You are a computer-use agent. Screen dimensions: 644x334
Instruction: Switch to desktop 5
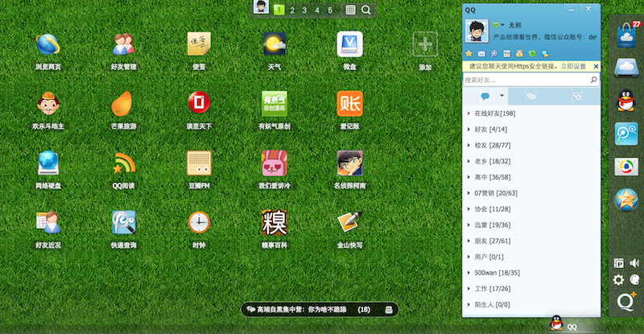tap(330, 10)
